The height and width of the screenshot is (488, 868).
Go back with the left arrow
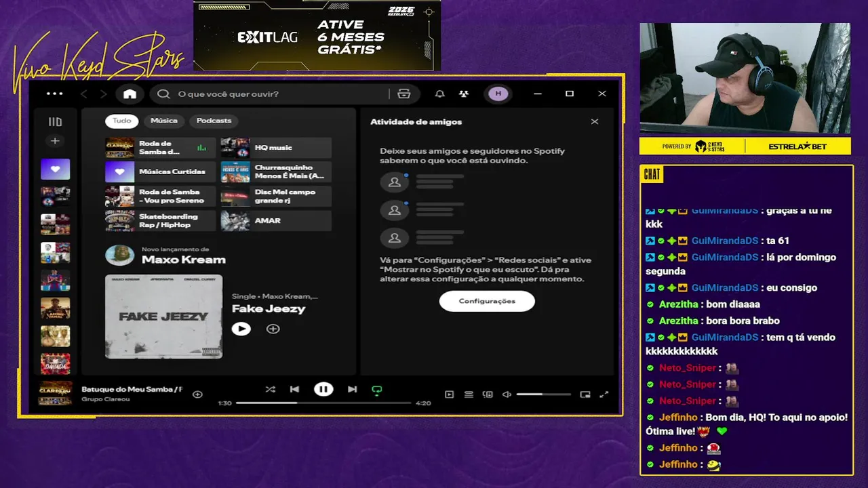pos(84,94)
